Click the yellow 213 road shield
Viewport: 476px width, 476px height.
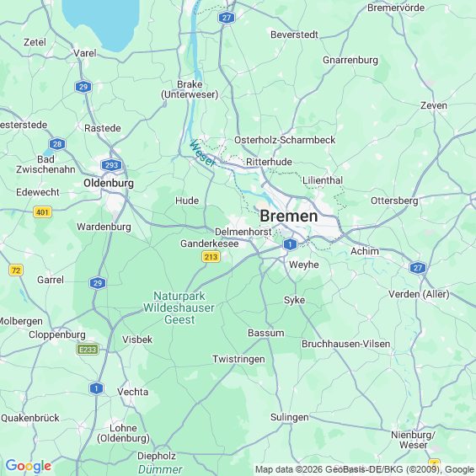pos(211,257)
